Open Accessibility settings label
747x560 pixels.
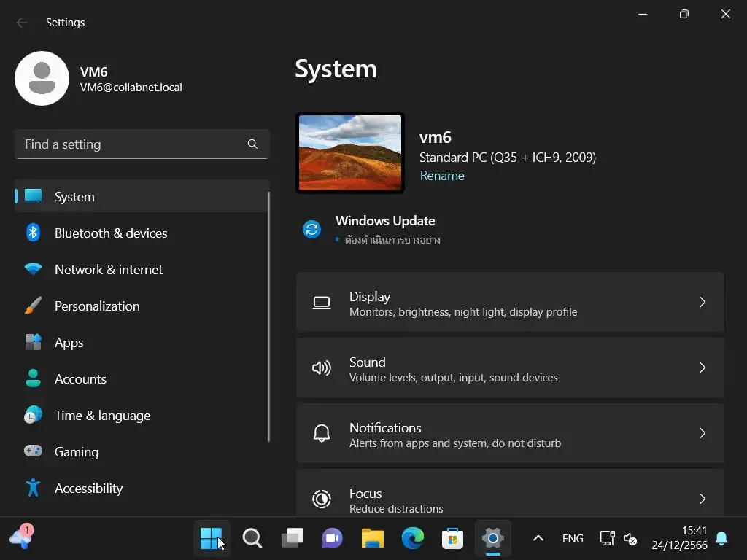[x=88, y=488]
